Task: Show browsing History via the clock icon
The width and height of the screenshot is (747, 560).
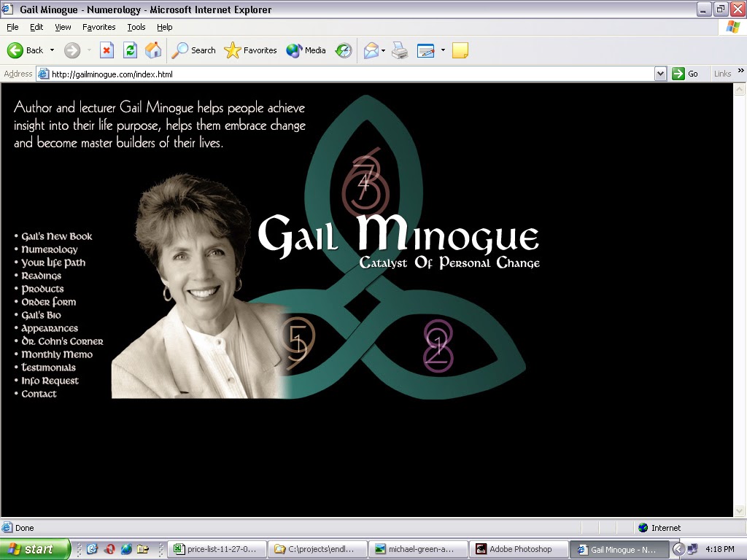Action: tap(343, 50)
